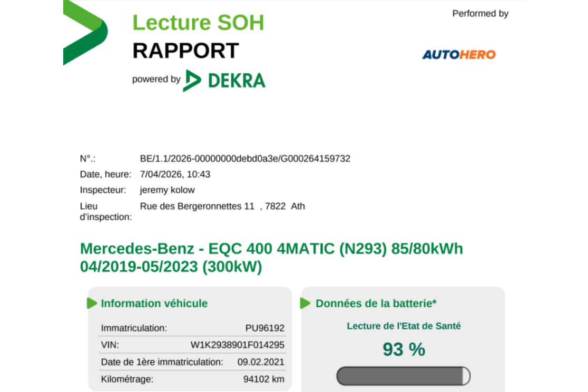The height and width of the screenshot is (392, 588).
Task: Click the 'Information véhicule' section title
Action: [x=154, y=303]
